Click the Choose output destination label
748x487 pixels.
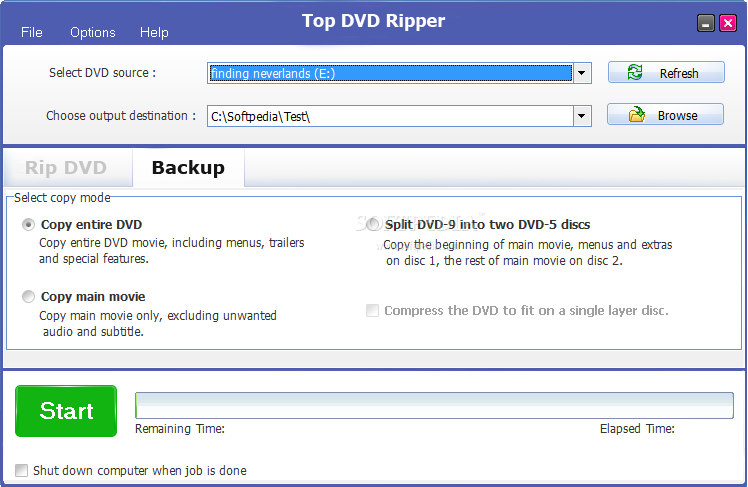pyautogui.click(x=121, y=115)
